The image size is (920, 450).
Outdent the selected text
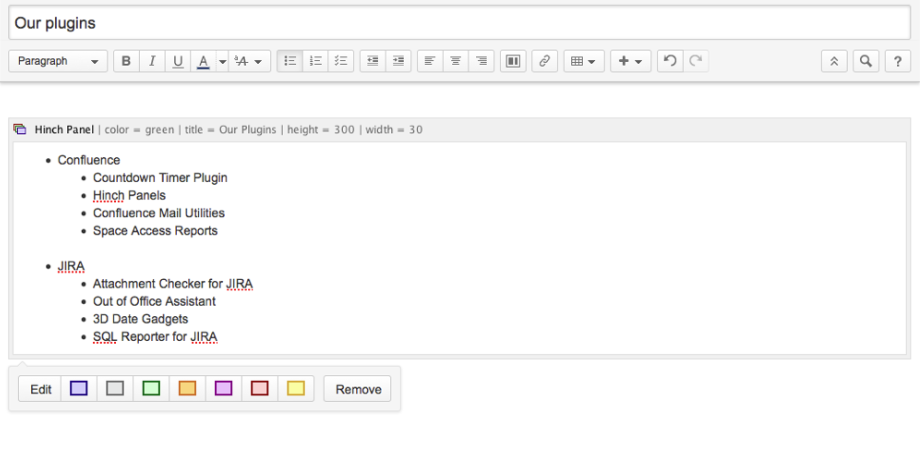(373, 61)
